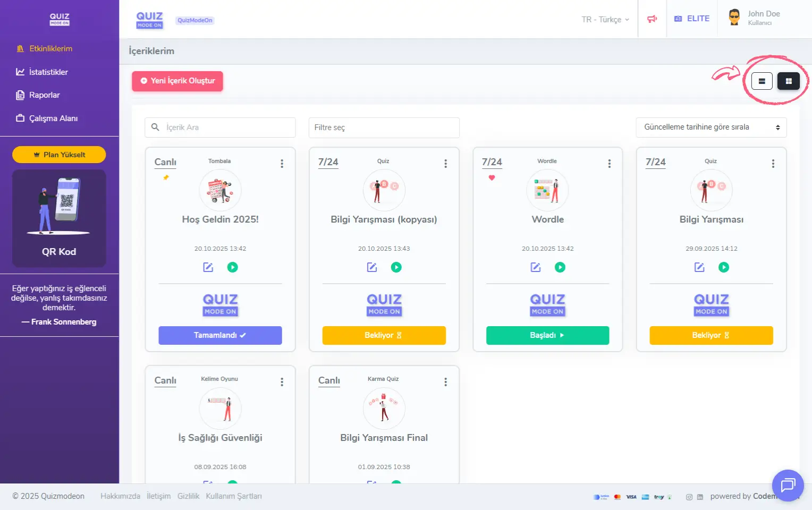
Task: Click pin icon on Hoş Geldin 2025! card
Action: [x=166, y=178]
